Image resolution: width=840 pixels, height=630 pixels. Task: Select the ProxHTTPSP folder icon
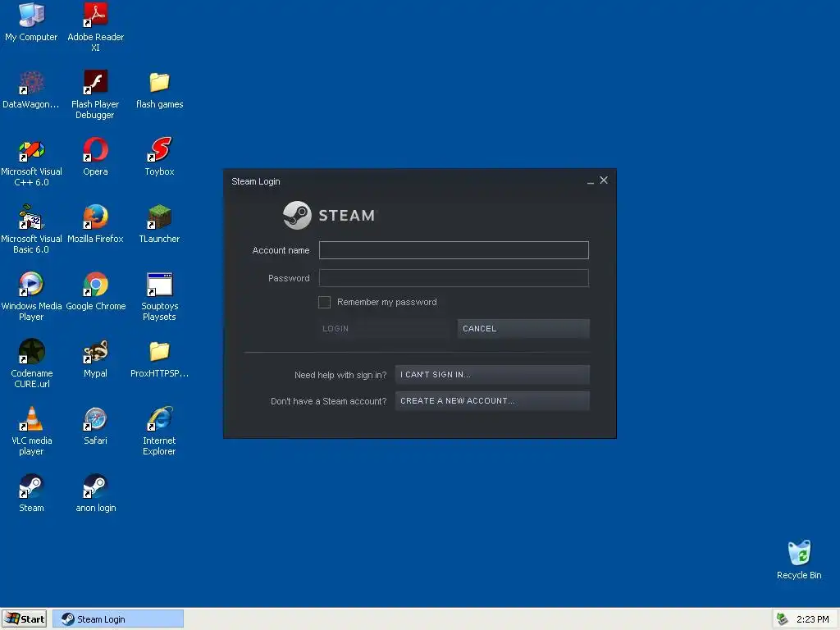click(159, 351)
